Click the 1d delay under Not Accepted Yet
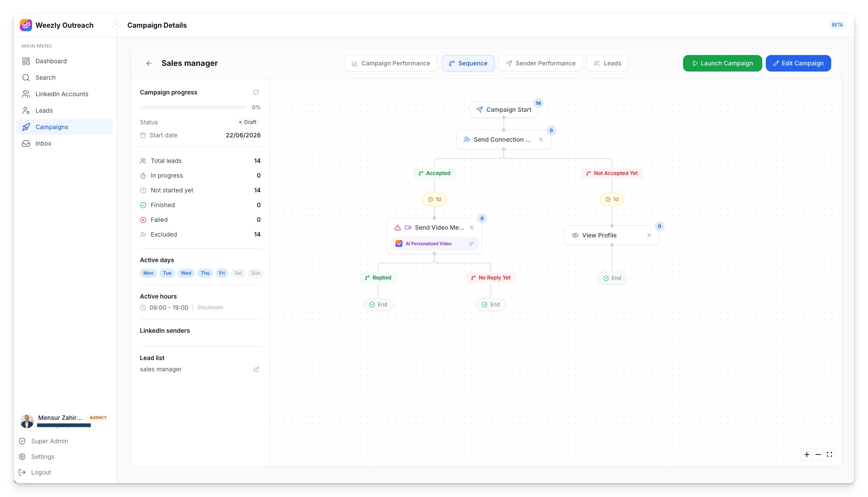Image resolution: width=868 pixels, height=497 pixels. 612,199
